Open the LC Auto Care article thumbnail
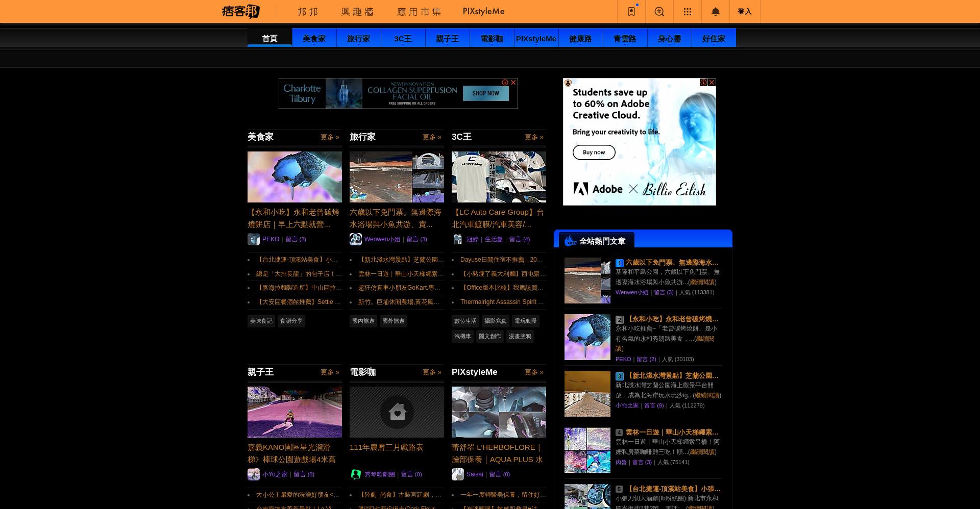Image resolution: width=980 pixels, height=509 pixels. pos(499,176)
